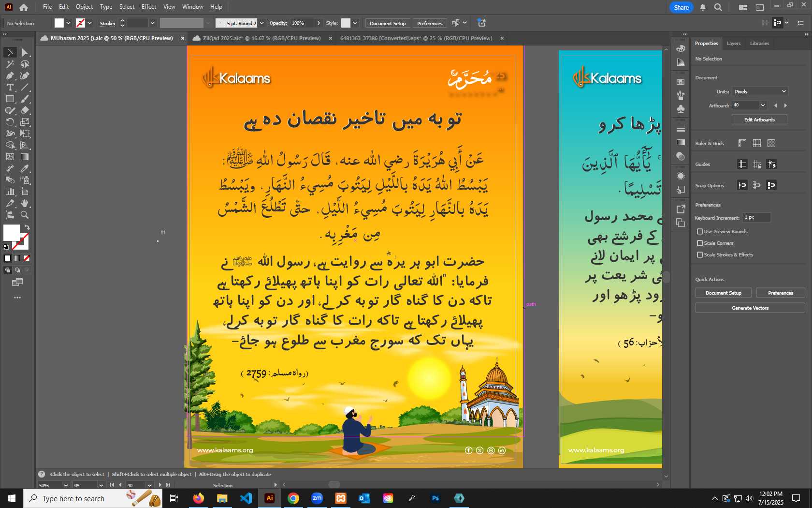Click the Keyboard Increment field
The image size is (812, 508).
point(756,218)
